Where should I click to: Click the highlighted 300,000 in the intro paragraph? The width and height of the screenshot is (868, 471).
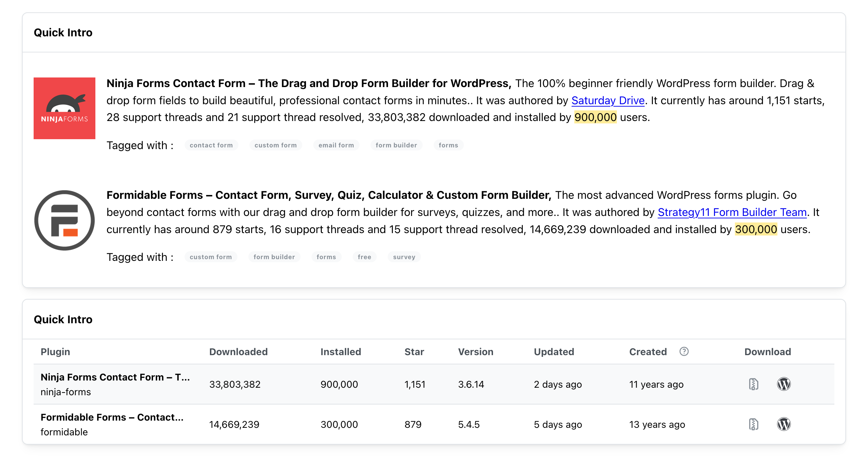tap(756, 229)
